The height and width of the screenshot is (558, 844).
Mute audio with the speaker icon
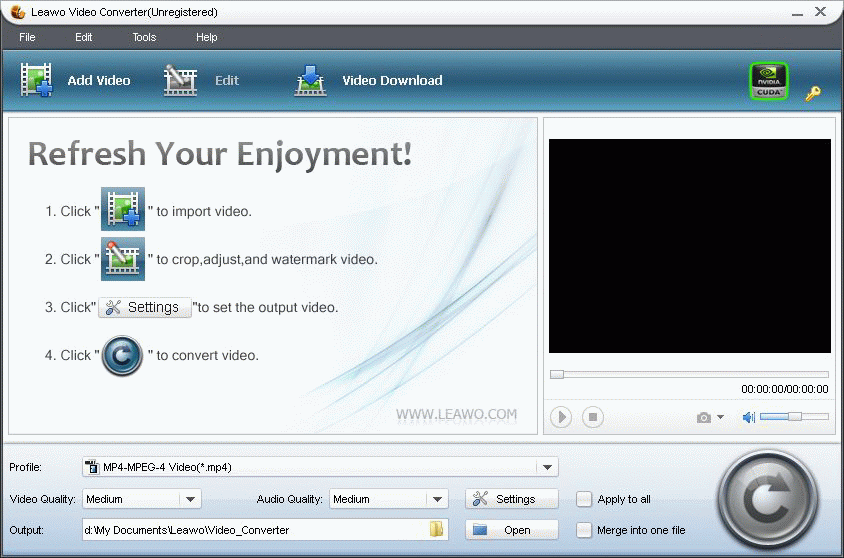point(748,417)
